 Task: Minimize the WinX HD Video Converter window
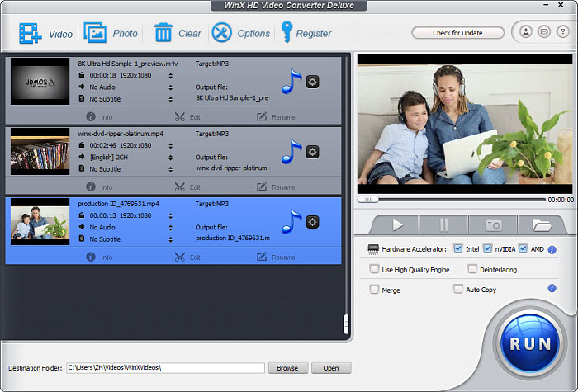point(547,5)
